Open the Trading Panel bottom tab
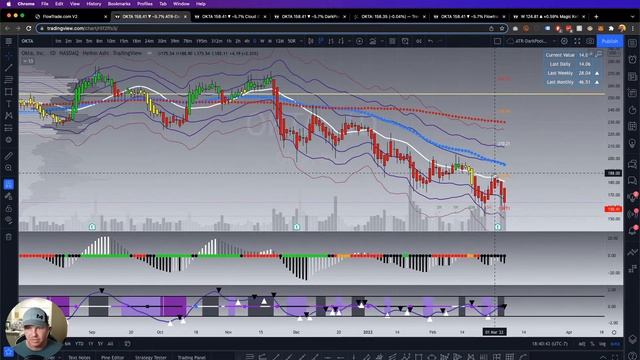Image resolution: width=640 pixels, height=360 pixels. tap(191, 357)
